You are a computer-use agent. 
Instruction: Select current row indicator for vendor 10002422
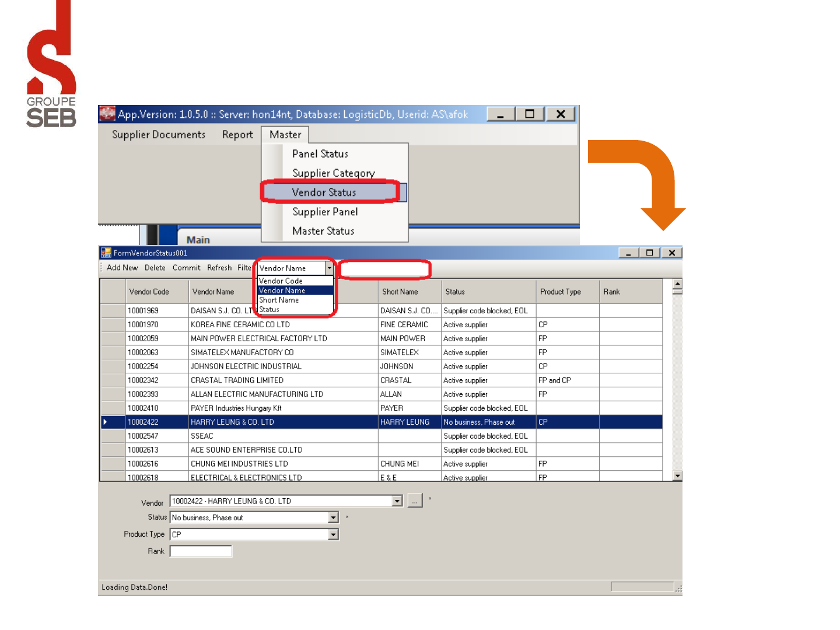pos(113,422)
